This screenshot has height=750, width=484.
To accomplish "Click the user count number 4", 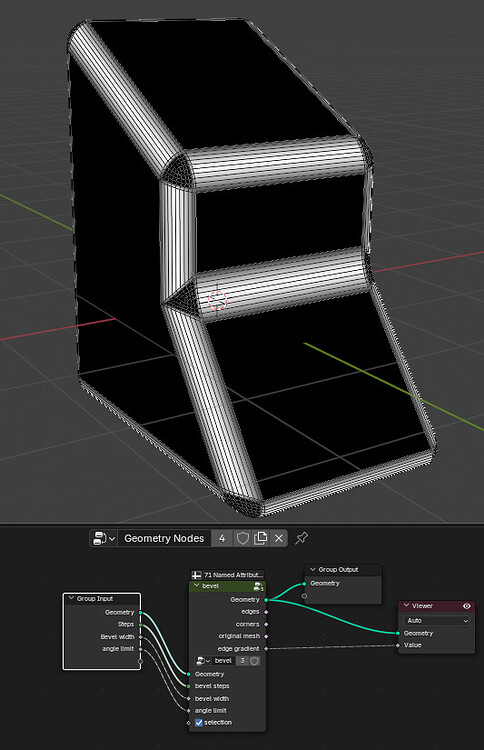I will pos(222,538).
